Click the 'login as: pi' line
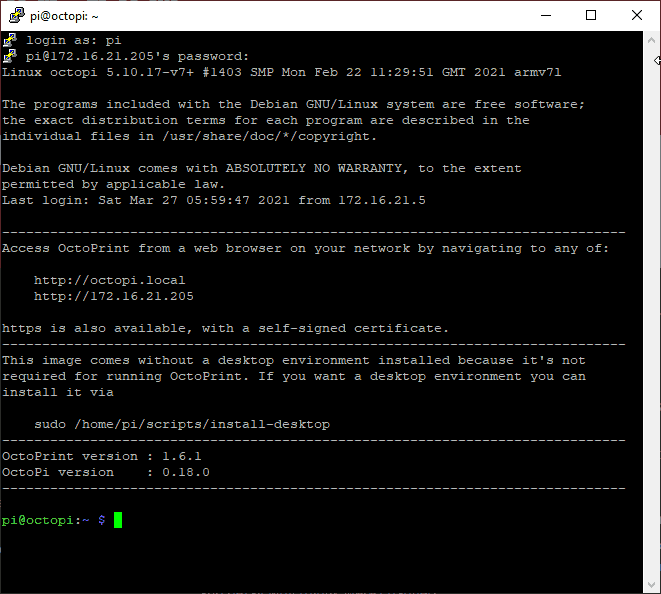661x594 pixels. click(x=74, y=40)
